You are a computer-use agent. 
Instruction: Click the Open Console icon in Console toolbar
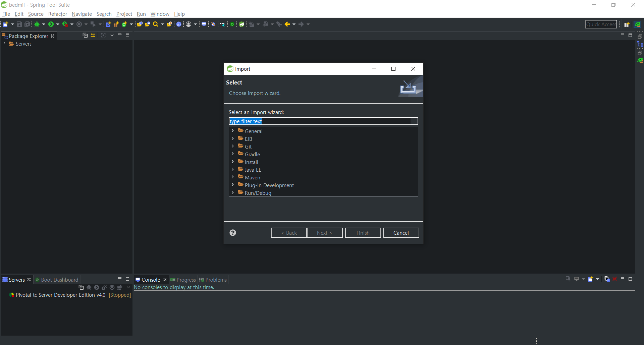tap(591, 279)
